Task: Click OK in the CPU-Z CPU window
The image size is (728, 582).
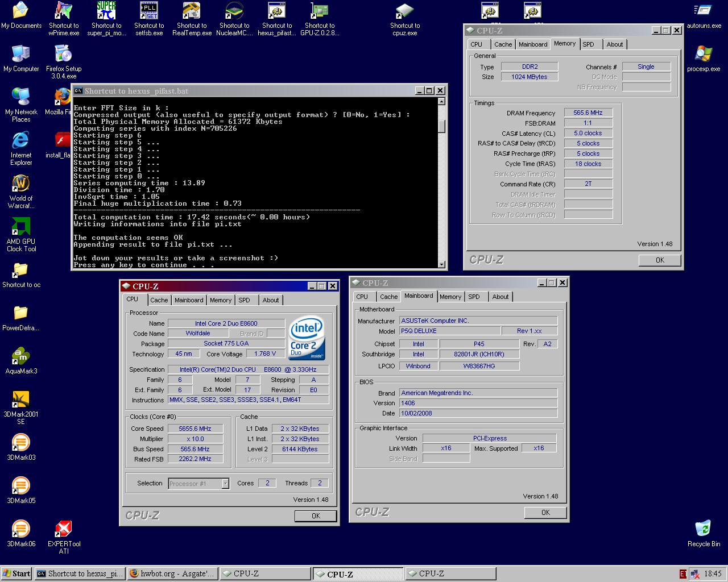Action: [x=316, y=516]
